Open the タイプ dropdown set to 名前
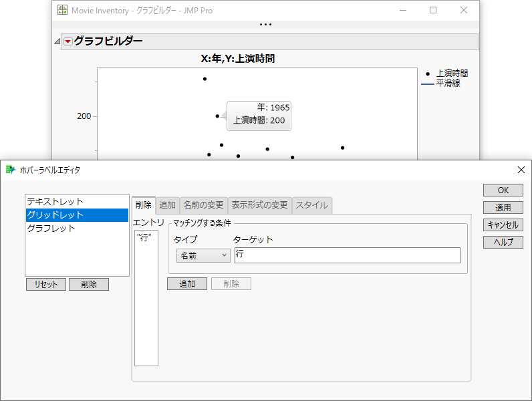The image size is (532, 401). click(x=203, y=255)
